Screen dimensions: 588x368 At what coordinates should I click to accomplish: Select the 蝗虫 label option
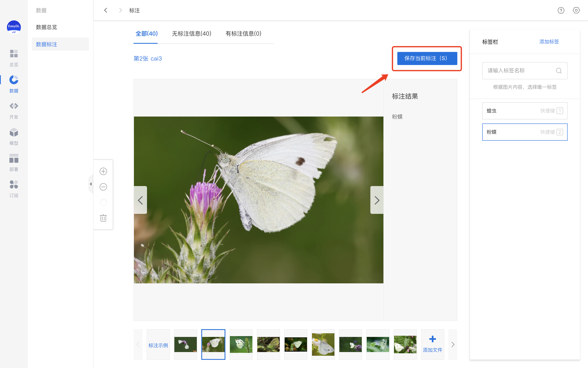coord(525,111)
